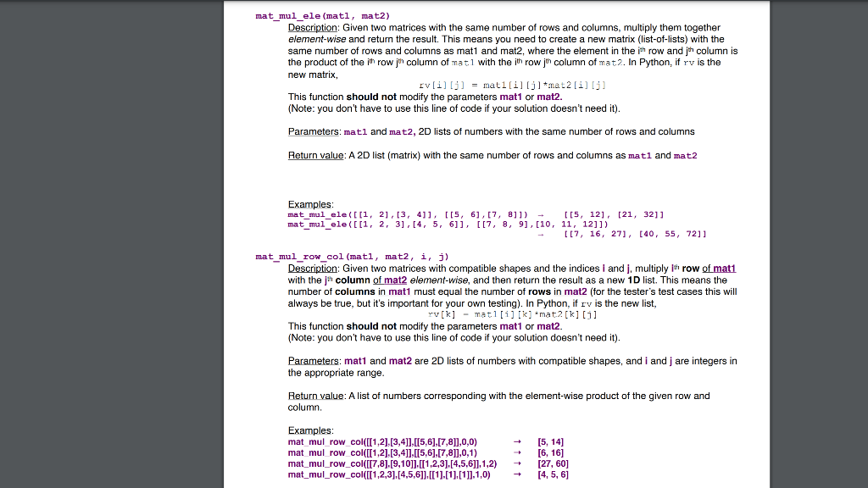Select the Return value label for mat_mul_ele
868x488 pixels.
pos(314,155)
